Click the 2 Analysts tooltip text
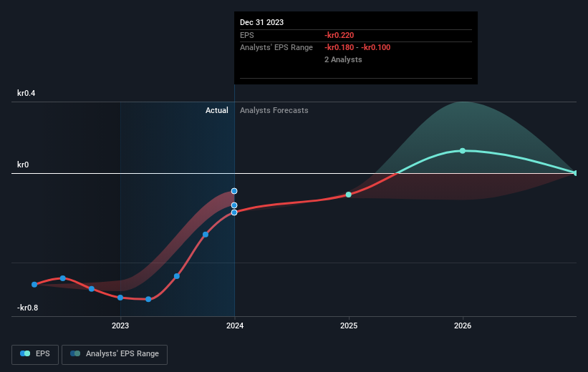This screenshot has width=588, height=372. pos(343,59)
